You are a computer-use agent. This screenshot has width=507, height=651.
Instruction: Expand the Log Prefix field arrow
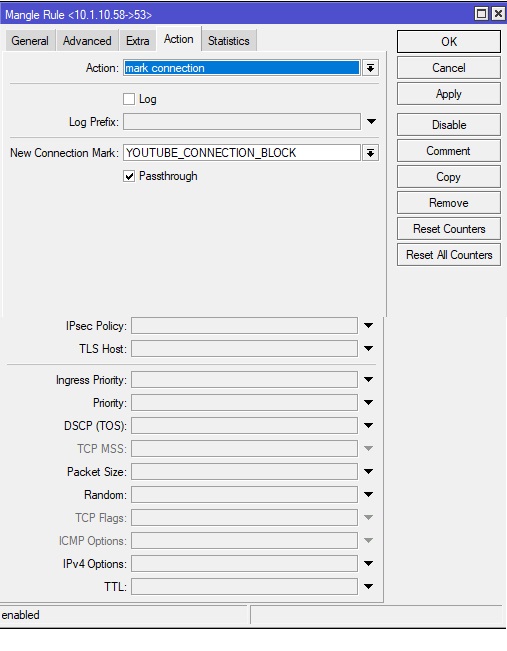point(371,122)
